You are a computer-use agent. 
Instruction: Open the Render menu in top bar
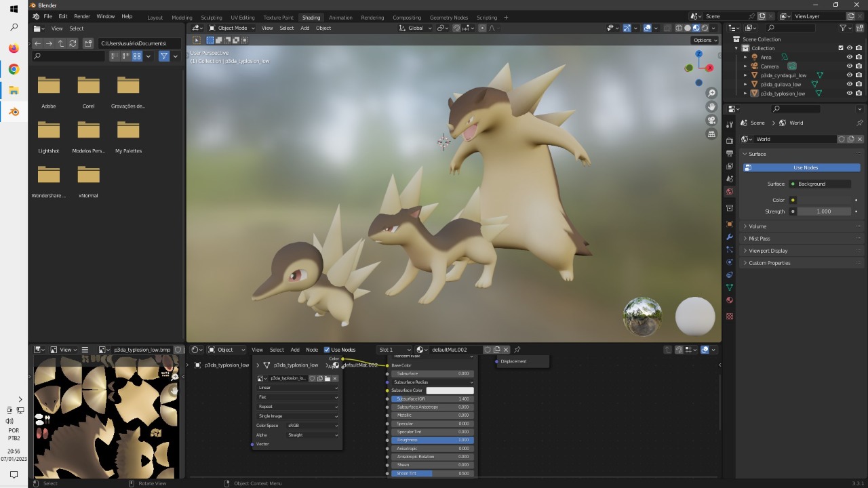click(x=81, y=16)
